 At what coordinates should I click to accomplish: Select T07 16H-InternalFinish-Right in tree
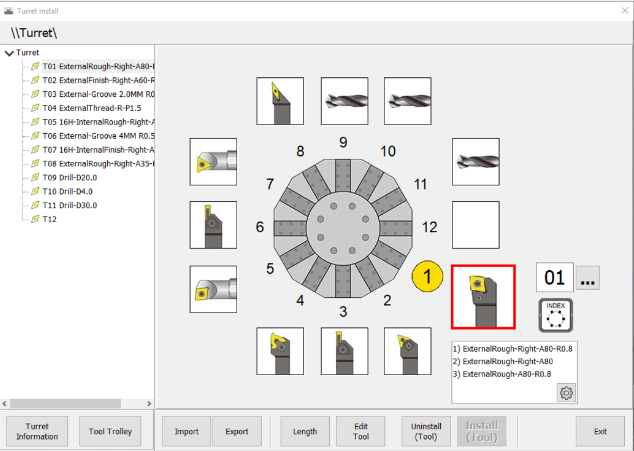(98, 150)
